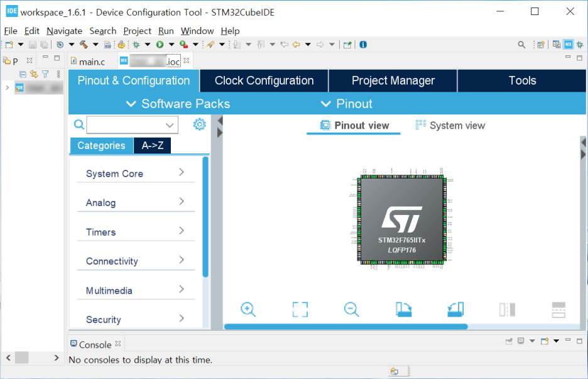Screen dimensions: 588x379
Task: Open the Navigate menu
Action: 64,31
